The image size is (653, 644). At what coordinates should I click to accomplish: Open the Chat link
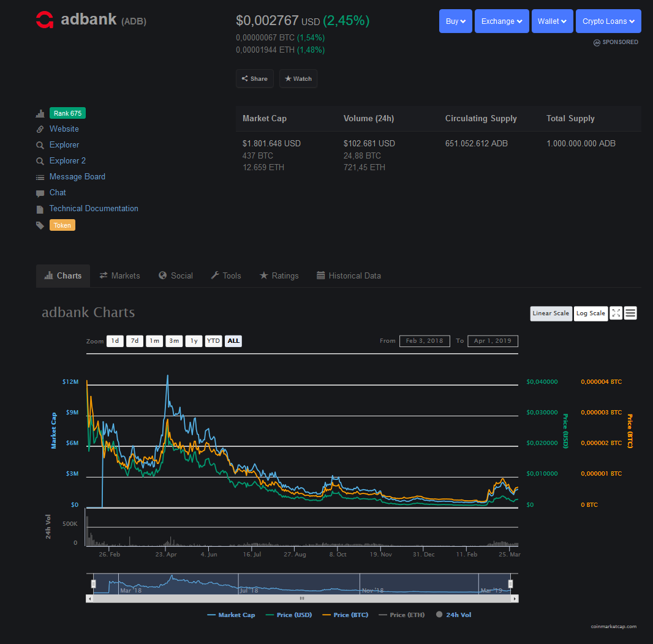coord(58,192)
